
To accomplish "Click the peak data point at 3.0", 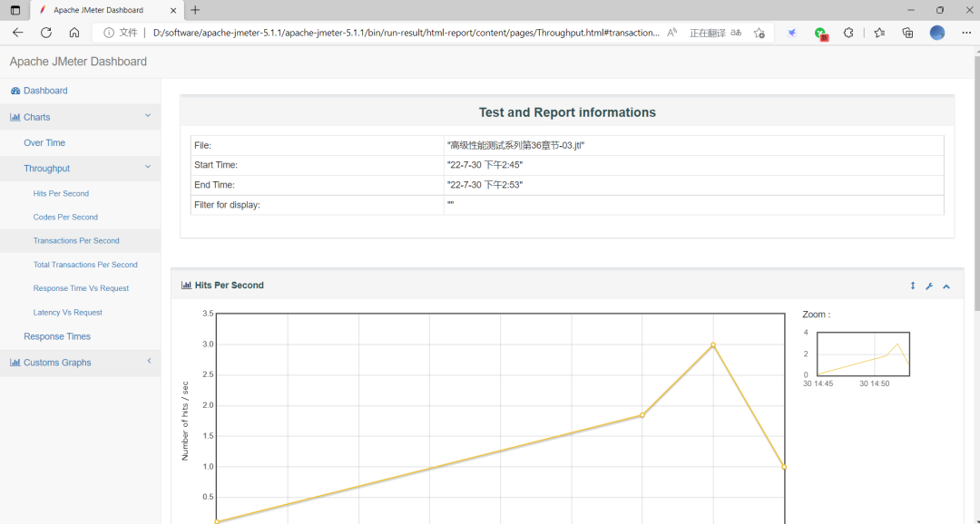I will (713, 344).
